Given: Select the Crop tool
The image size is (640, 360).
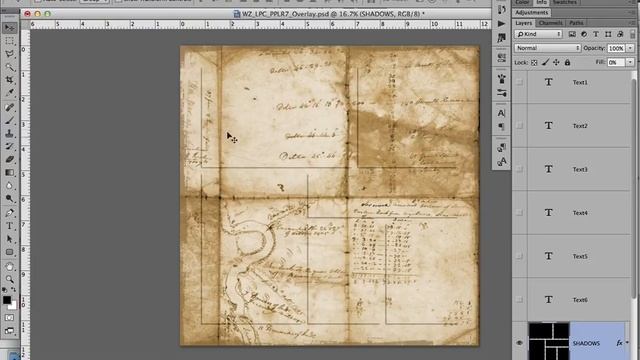Looking at the screenshot, I should [9, 80].
